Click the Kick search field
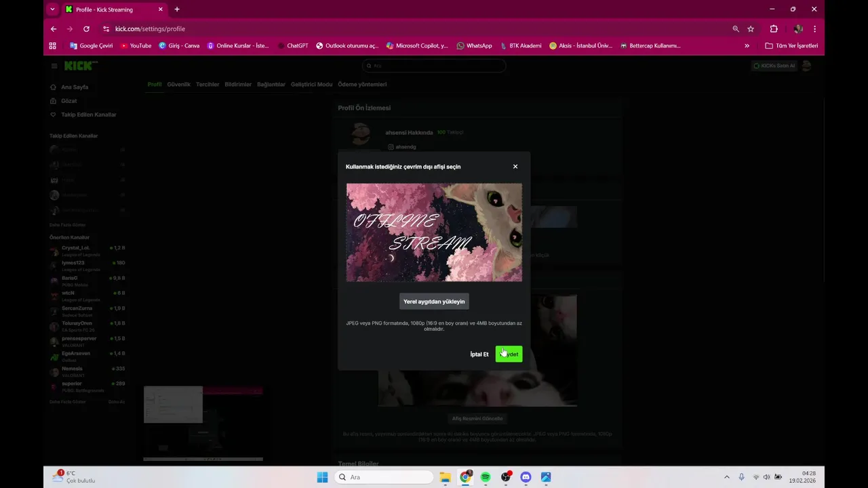Image resolution: width=868 pixels, height=488 pixels. point(434,66)
